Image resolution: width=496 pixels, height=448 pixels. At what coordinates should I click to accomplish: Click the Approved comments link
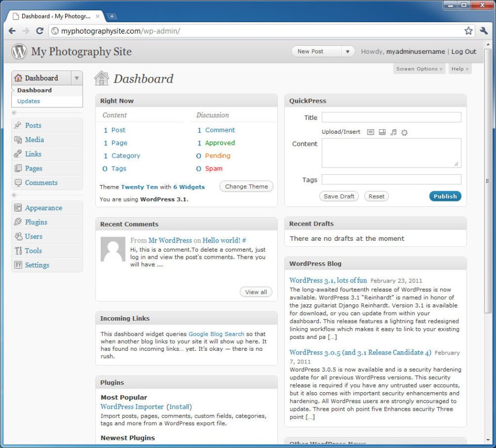click(x=220, y=143)
